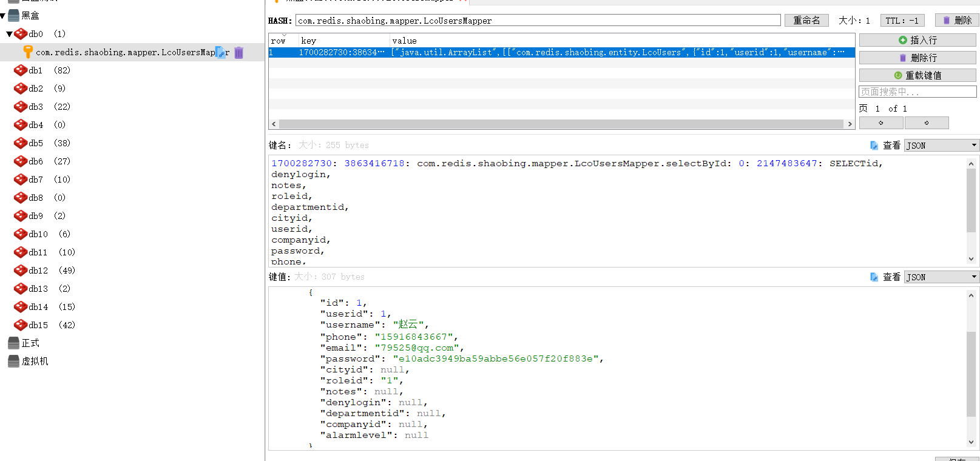Screen dimensions: 980x461
Task: Click the TTL: -1 button
Action: 902,21
